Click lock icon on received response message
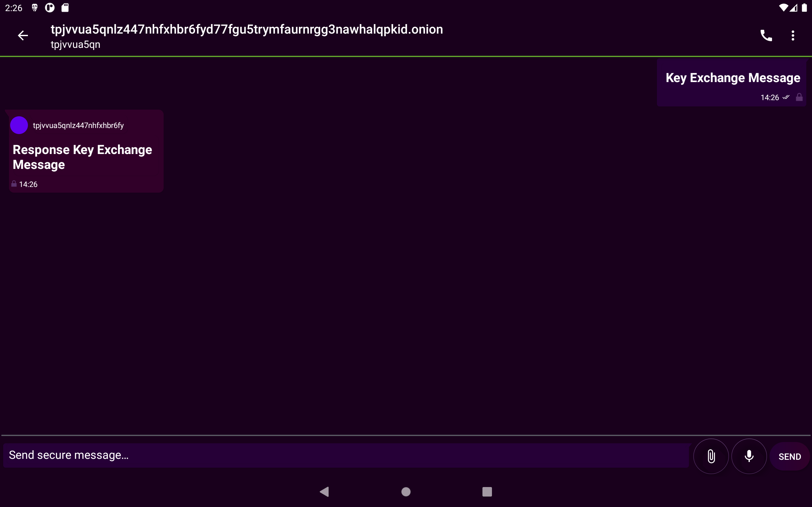This screenshot has width=812, height=507. pos(14,184)
